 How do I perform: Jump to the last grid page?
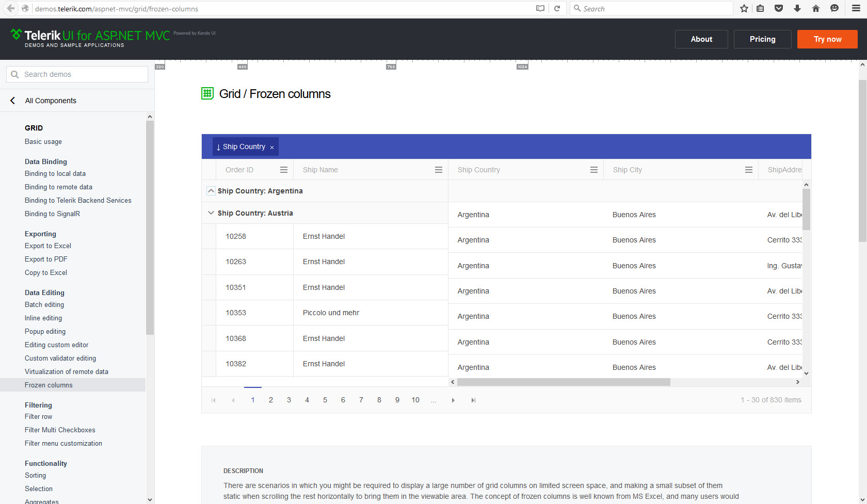[473, 400]
